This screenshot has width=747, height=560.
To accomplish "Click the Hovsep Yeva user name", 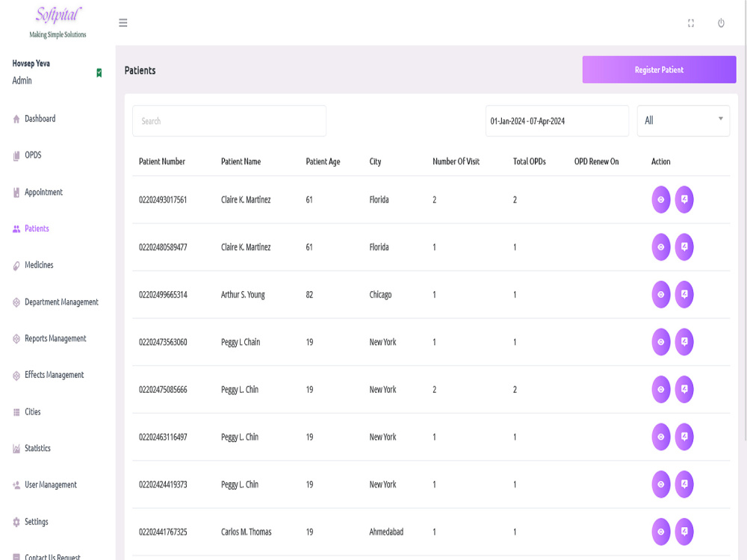I will point(31,63).
